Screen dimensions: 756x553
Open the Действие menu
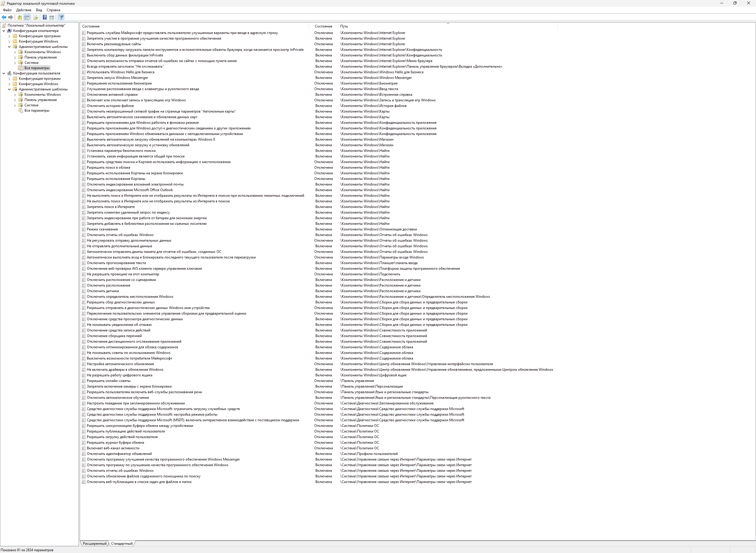(x=23, y=10)
